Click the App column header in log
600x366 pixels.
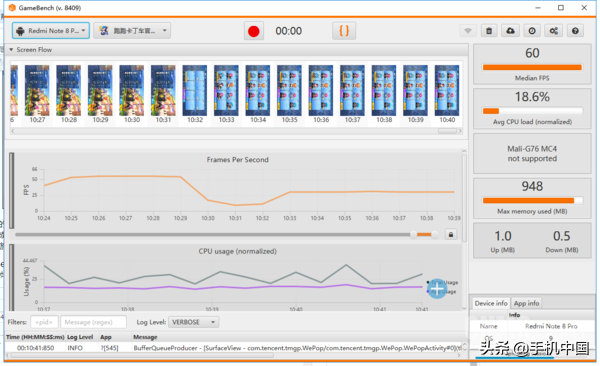106,337
